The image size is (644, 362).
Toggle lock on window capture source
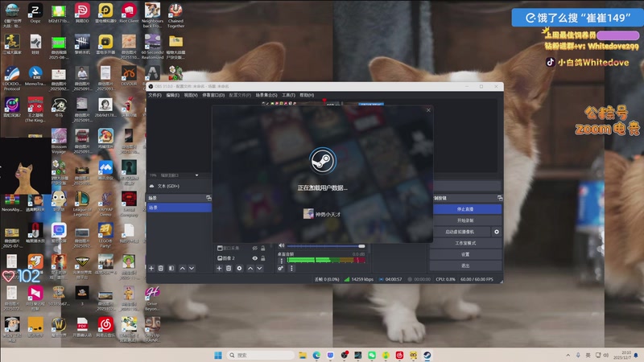pyautogui.click(x=263, y=248)
